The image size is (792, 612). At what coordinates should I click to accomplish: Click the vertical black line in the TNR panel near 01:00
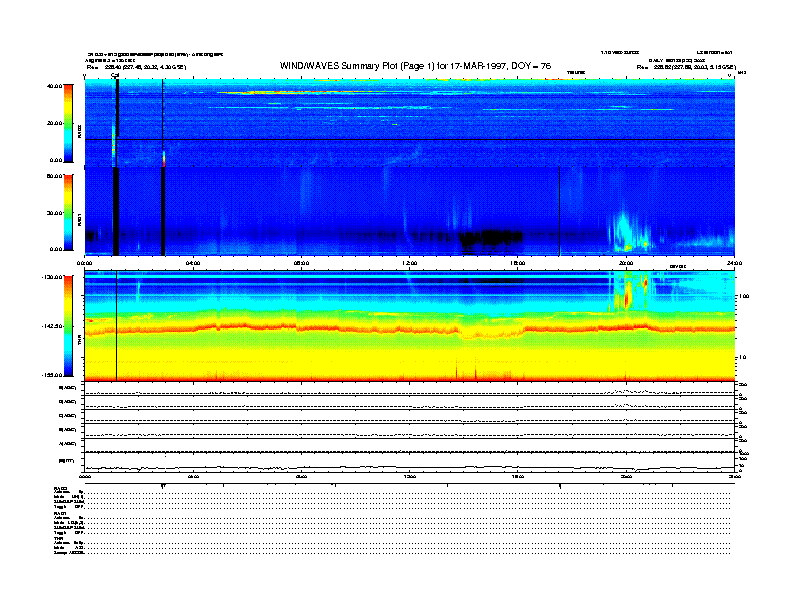click(117, 326)
